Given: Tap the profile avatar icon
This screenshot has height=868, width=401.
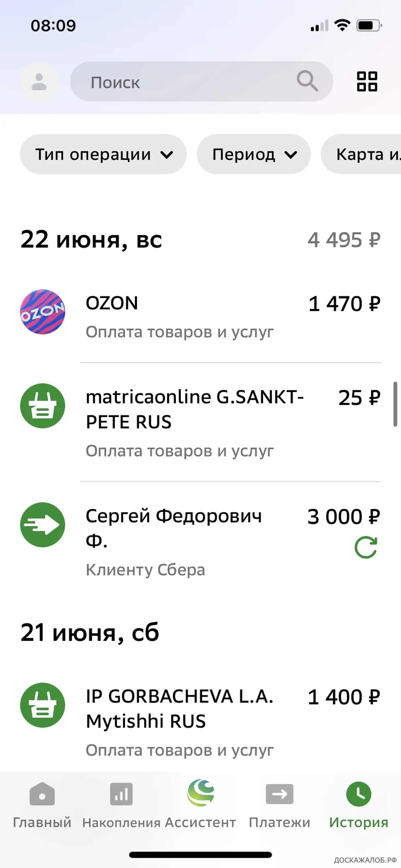Looking at the screenshot, I should coord(39,82).
